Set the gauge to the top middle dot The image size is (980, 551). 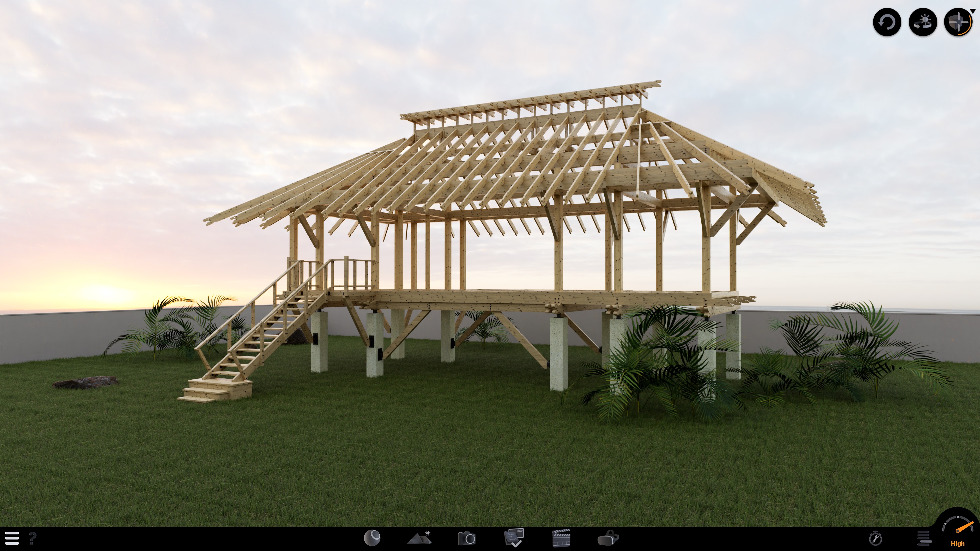(x=958, y=517)
